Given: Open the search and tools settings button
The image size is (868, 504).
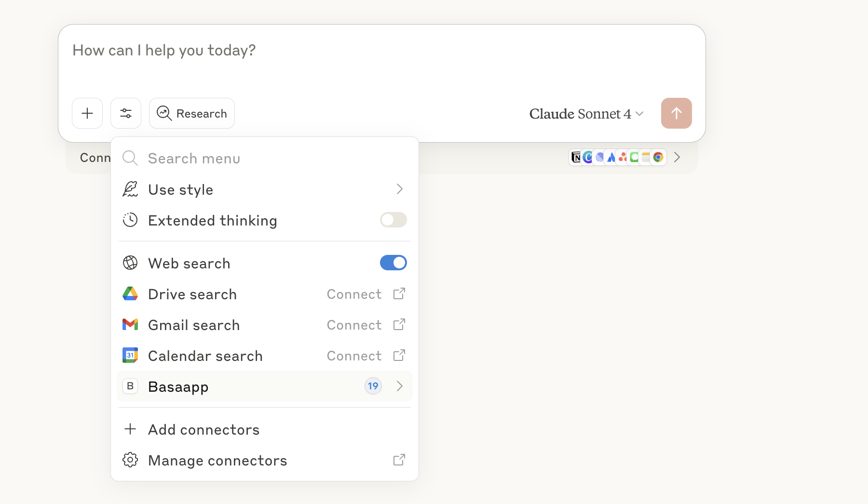Looking at the screenshot, I should tap(126, 113).
